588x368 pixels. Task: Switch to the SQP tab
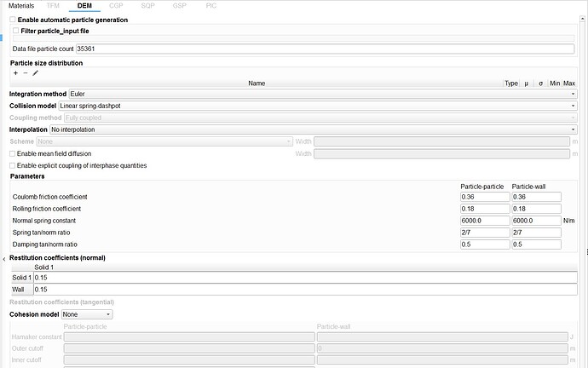click(x=147, y=6)
